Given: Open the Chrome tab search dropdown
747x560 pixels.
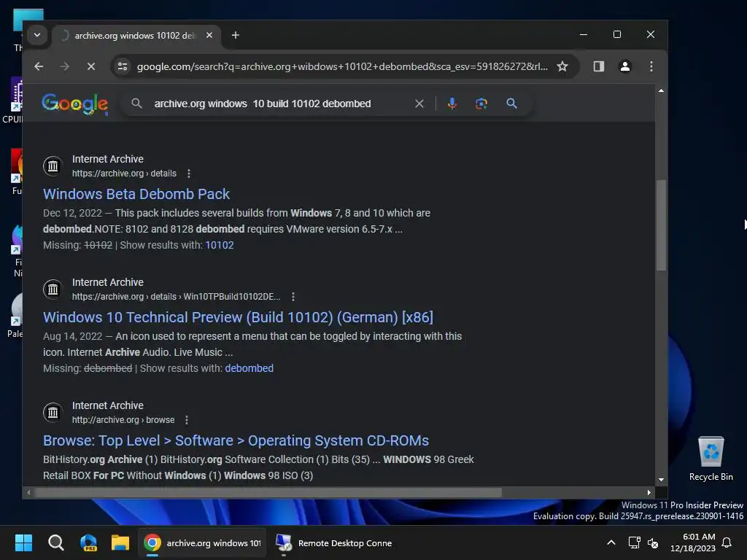Looking at the screenshot, I should [37, 35].
